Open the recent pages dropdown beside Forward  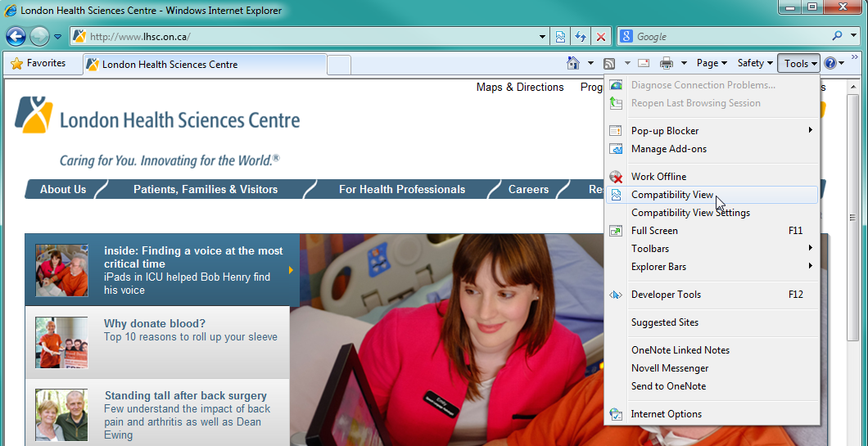pyautogui.click(x=58, y=37)
